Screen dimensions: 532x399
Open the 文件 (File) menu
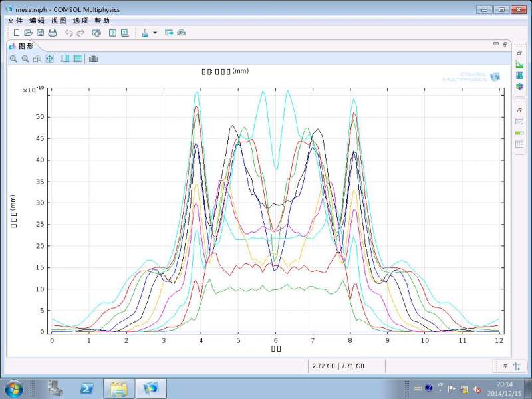click(x=15, y=21)
